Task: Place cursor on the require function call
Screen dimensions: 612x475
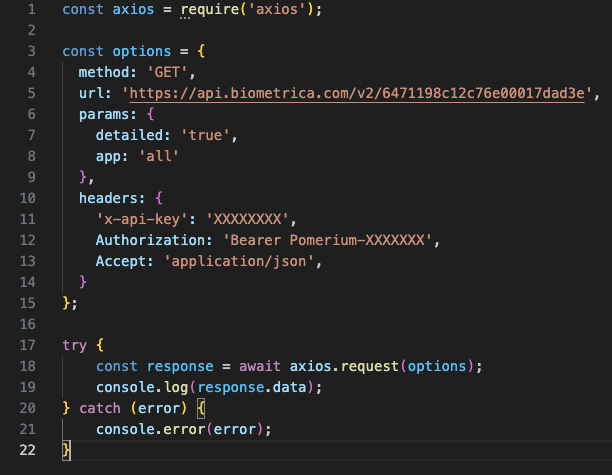Action: [210, 9]
